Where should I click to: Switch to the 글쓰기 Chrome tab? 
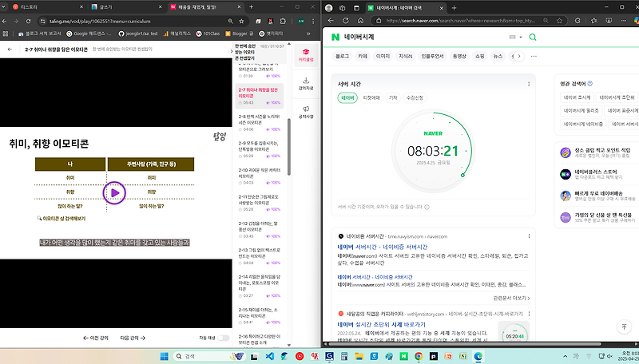(x=125, y=7)
